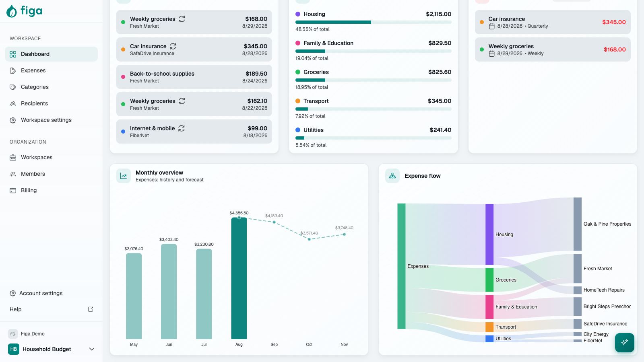
Task: Open Account settings
Action: 51,293
